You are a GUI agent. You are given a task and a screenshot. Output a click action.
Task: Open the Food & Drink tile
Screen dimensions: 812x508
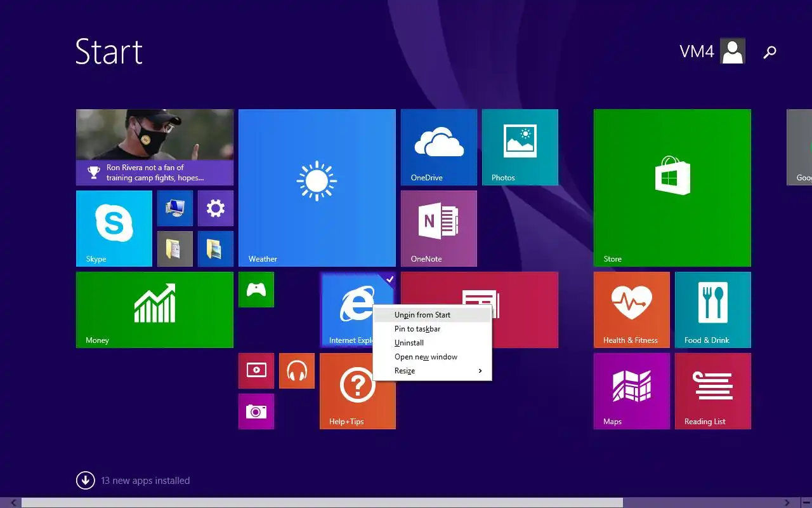pyautogui.click(x=713, y=310)
